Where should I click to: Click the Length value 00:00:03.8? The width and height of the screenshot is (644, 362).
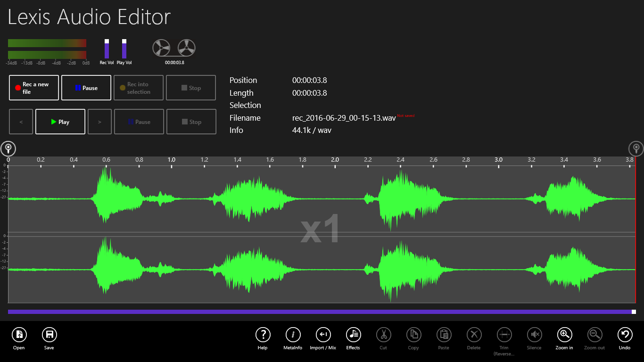[309, 93]
